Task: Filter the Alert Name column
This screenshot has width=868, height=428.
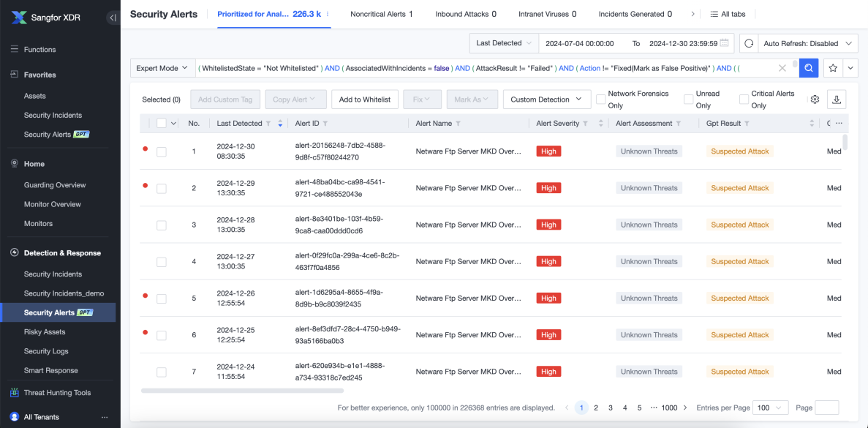Action: pyautogui.click(x=458, y=124)
